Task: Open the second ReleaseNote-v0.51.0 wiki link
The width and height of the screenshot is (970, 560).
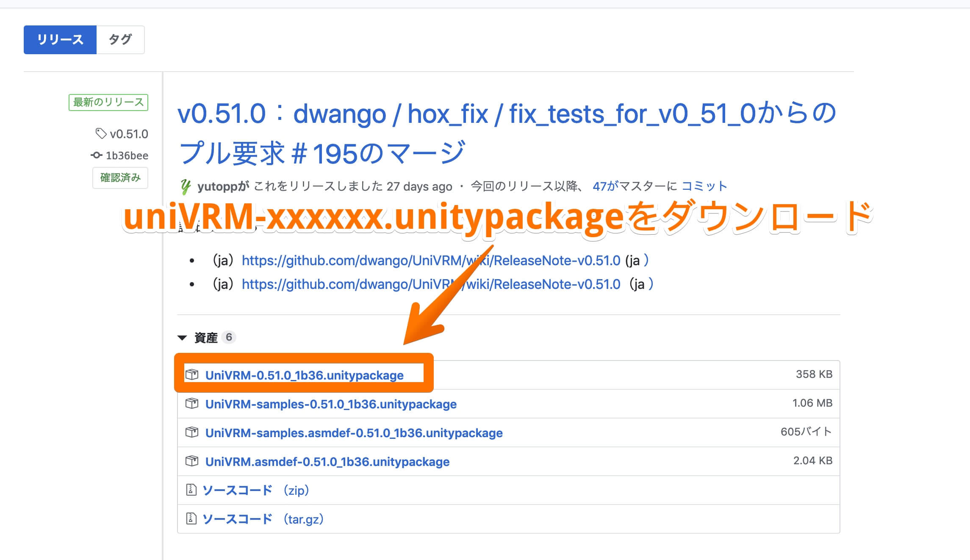Action: coord(431,284)
